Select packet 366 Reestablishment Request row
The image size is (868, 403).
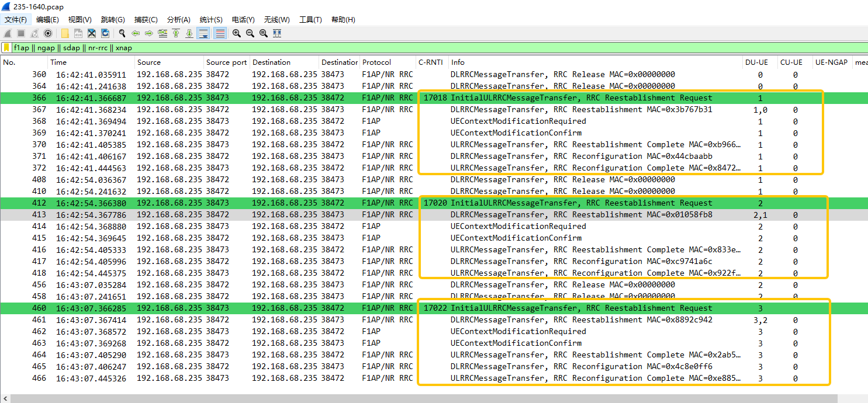tap(434, 98)
